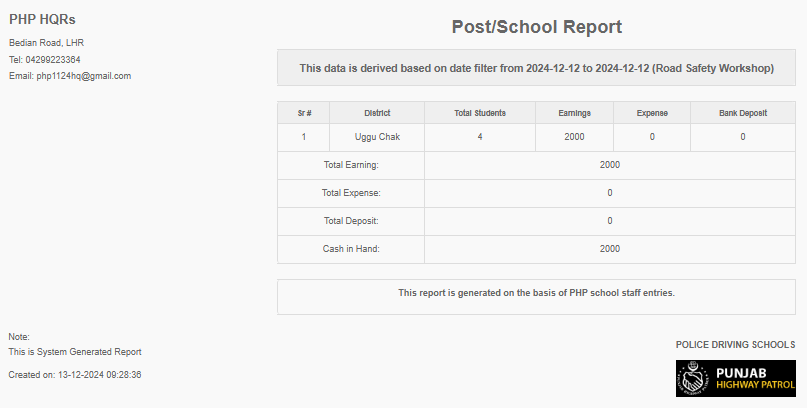Screen dimensions: 807x408
Task: Click the Police Driving Schools text
Action: tap(735, 345)
